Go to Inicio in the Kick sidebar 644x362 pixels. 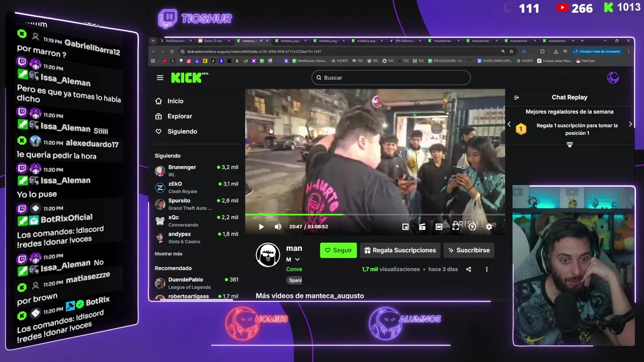pos(175,101)
